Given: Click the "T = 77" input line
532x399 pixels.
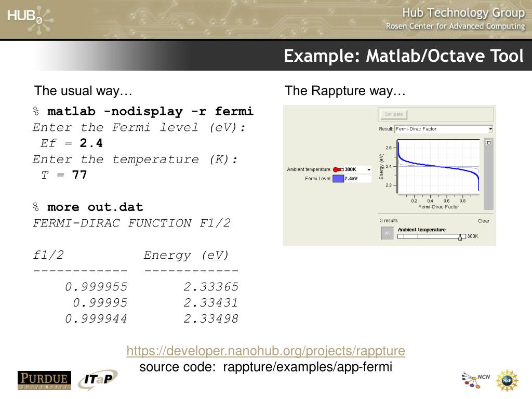Looking at the screenshot, I should tap(64, 175).
